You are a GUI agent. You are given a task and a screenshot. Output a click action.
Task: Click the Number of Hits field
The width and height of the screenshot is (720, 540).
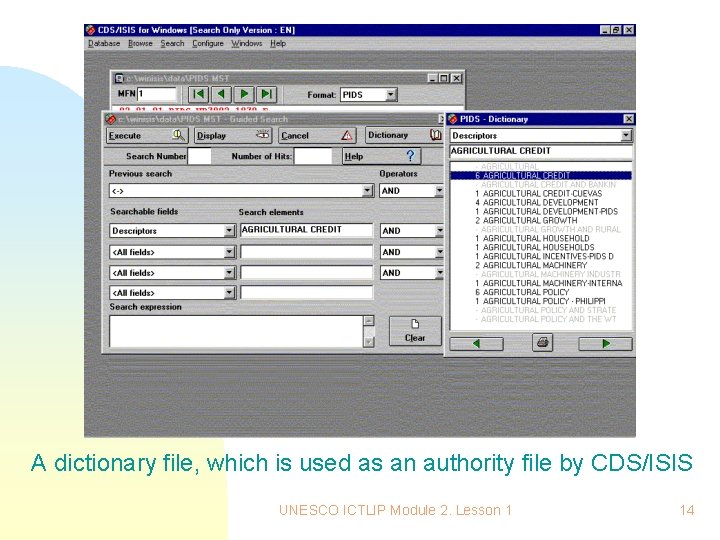pos(313,156)
